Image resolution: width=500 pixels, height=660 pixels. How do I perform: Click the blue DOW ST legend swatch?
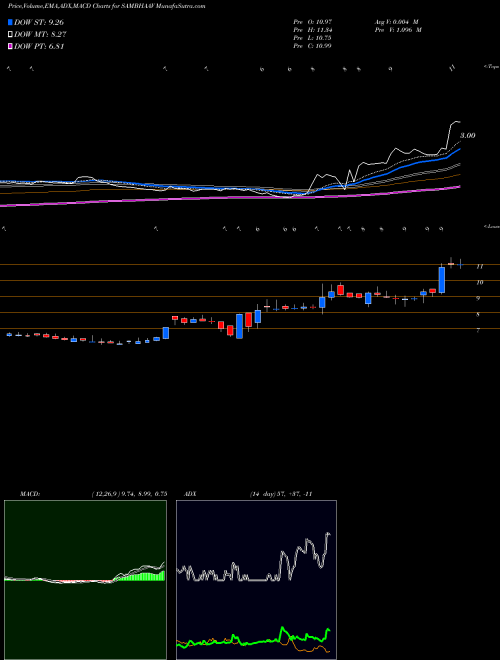(x=11, y=22)
